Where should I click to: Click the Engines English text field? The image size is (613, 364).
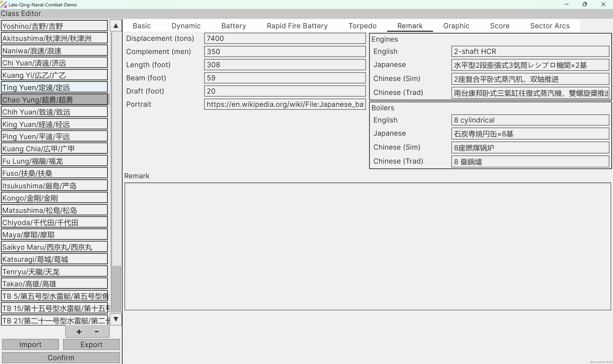530,52
